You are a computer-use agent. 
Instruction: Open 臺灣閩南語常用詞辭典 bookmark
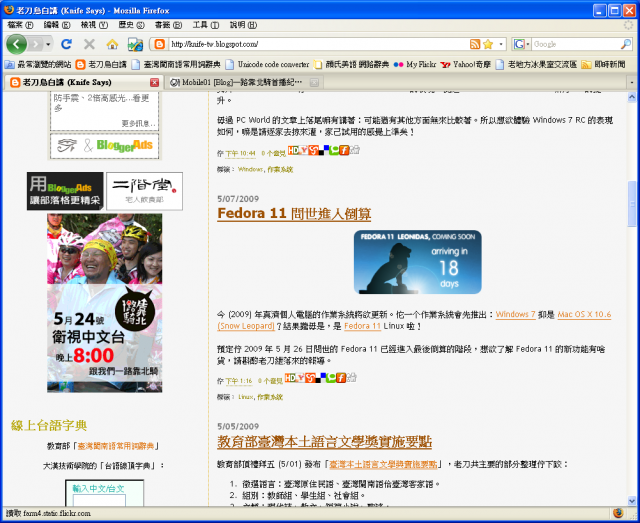(176, 65)
